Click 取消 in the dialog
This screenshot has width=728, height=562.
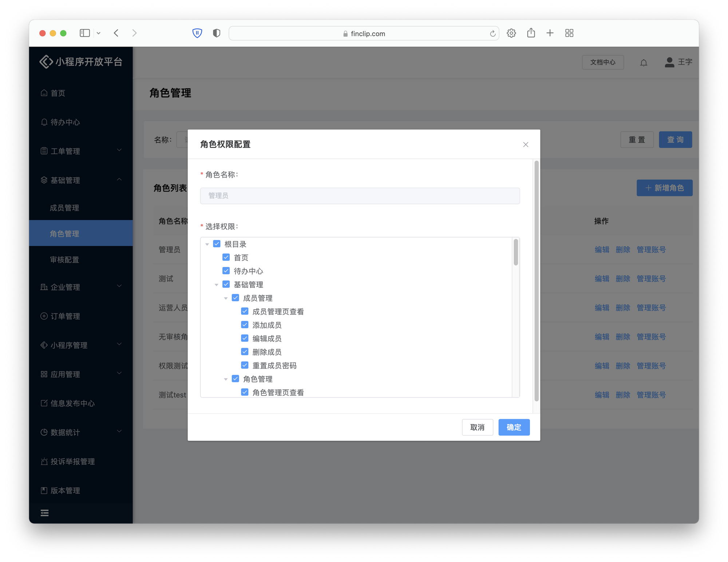click(x=477, y=427)
